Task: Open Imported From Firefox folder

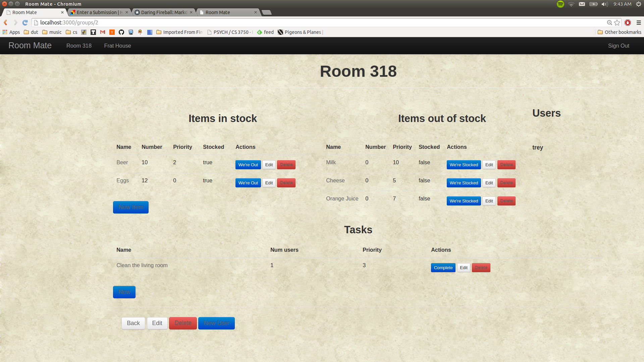Action: tap(179, 32)
